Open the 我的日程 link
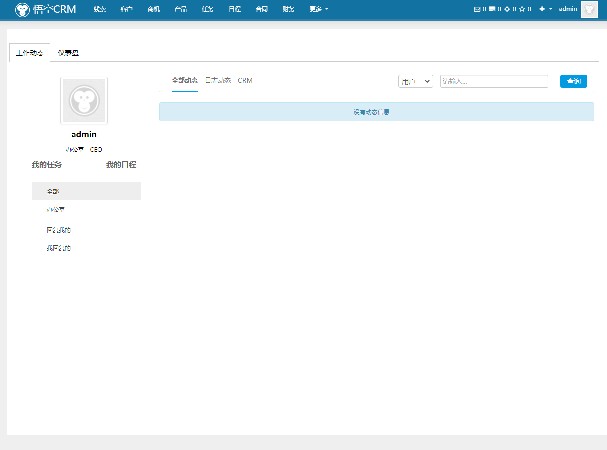The image size is (607, 450). [x=121, y=165]
